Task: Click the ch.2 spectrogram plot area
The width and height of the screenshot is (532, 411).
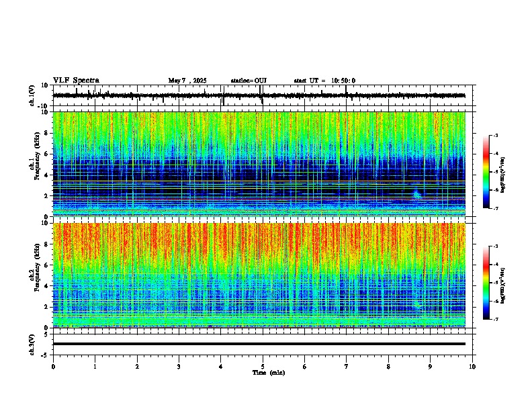Action: pyautogui.click(x=259, y=275)
